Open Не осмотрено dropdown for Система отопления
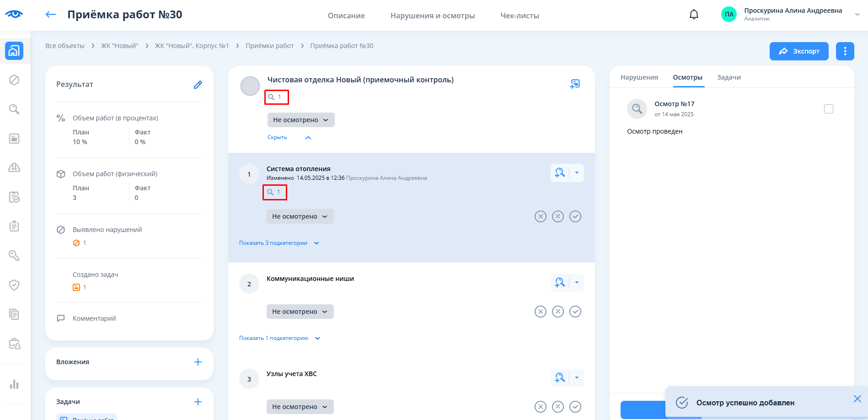This screenshot has width=868, height=420. click(300, 216)
